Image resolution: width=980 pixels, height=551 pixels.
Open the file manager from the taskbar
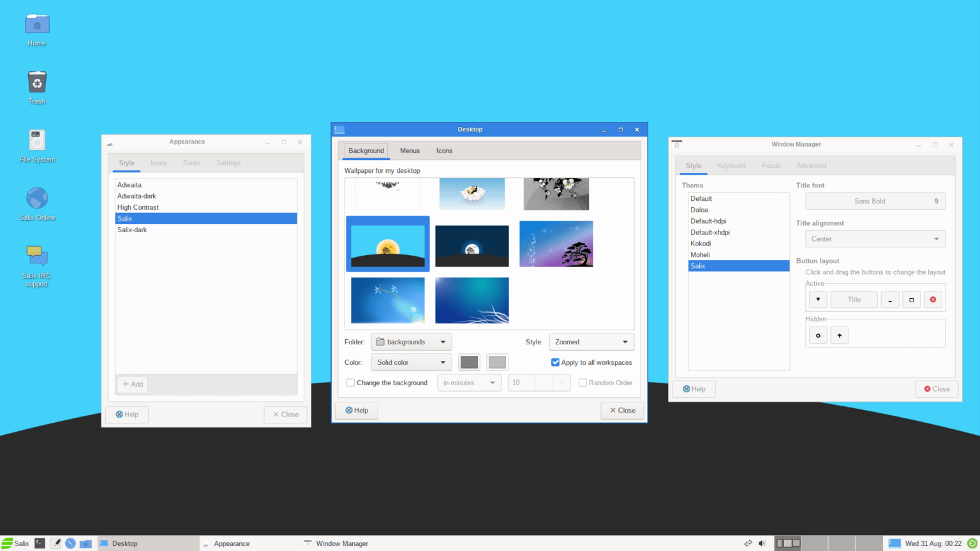(x=85, y=543)
